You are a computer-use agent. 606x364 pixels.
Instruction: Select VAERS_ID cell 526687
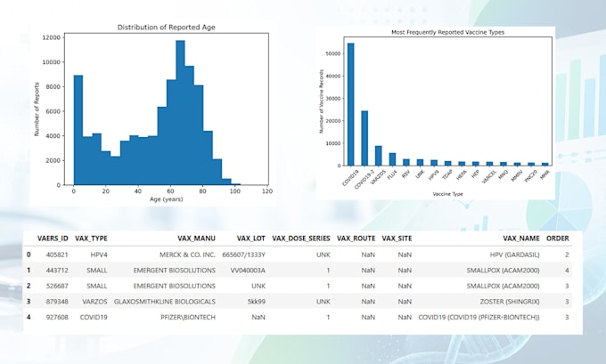coord(57,286)
